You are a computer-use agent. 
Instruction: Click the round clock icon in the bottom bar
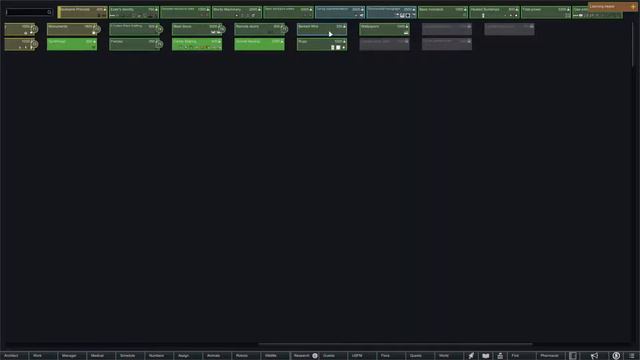pyautogui.click(x=616, y=356)
